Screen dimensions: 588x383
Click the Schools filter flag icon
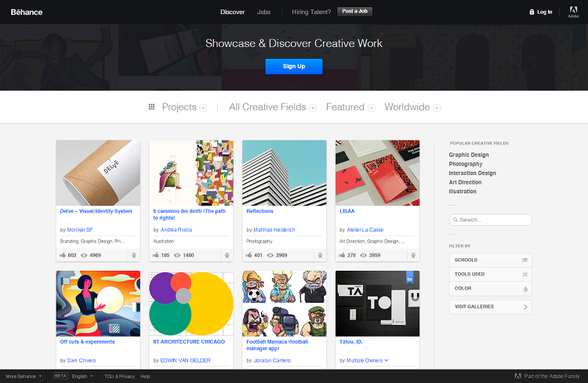point(524,260)
